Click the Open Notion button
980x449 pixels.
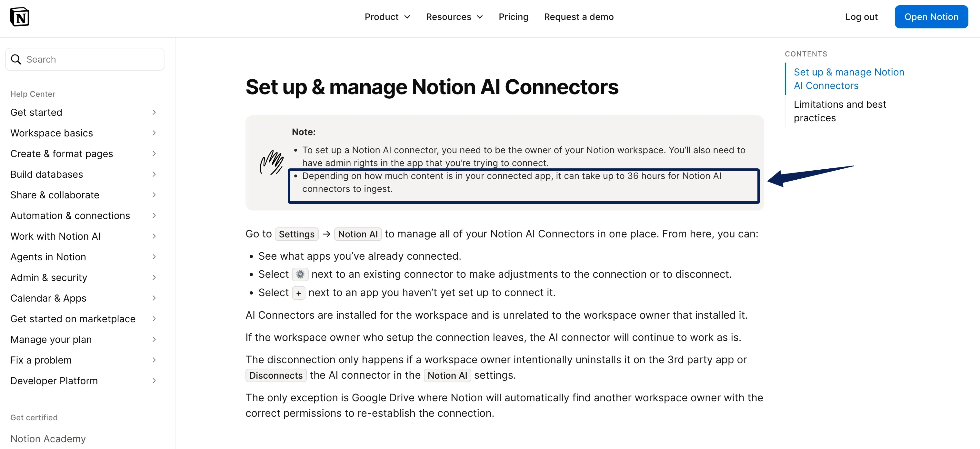pyautogui.click(x=931, y=17)
